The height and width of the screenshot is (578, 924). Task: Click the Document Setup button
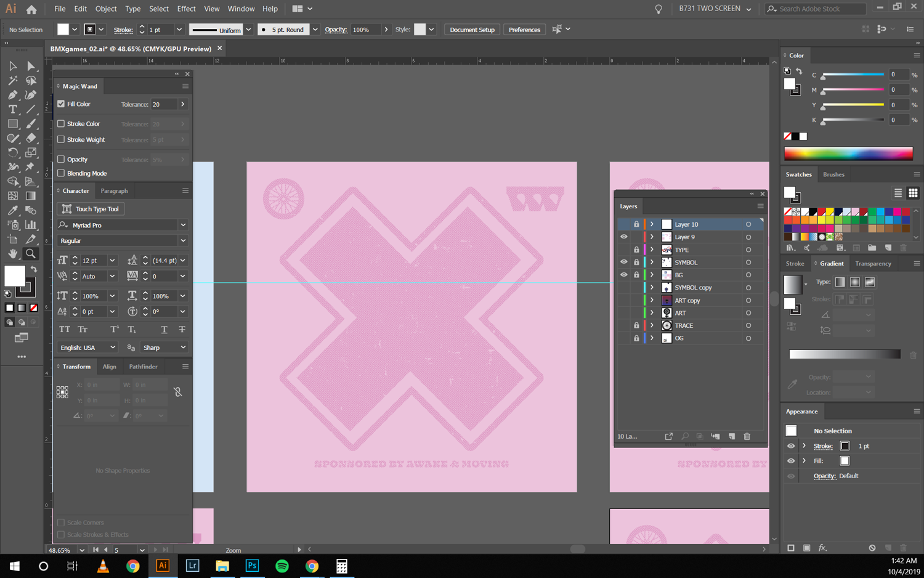click(x=472, y=30)
